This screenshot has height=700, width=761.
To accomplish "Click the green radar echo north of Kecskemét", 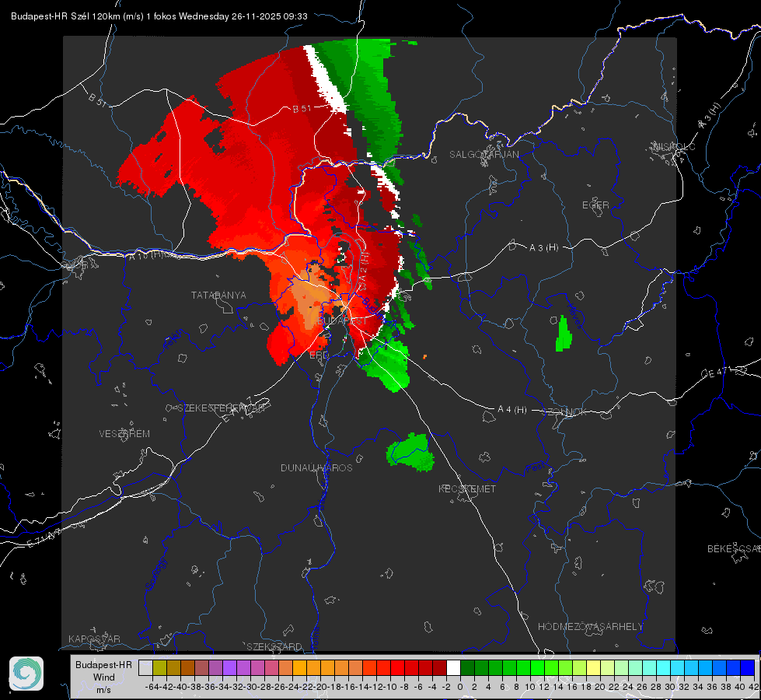I will point(410,453).
